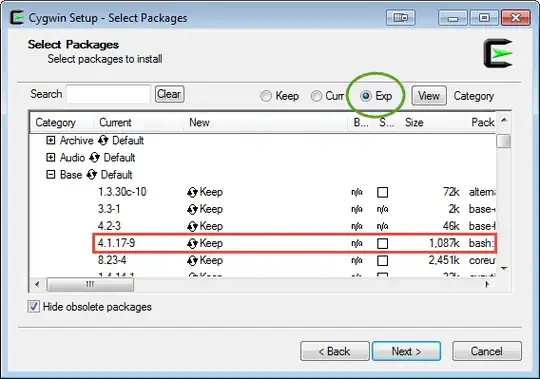Click the New column header
Image resolution: width=540 pixels, height=379 pixels.
[x=265, y=123]
